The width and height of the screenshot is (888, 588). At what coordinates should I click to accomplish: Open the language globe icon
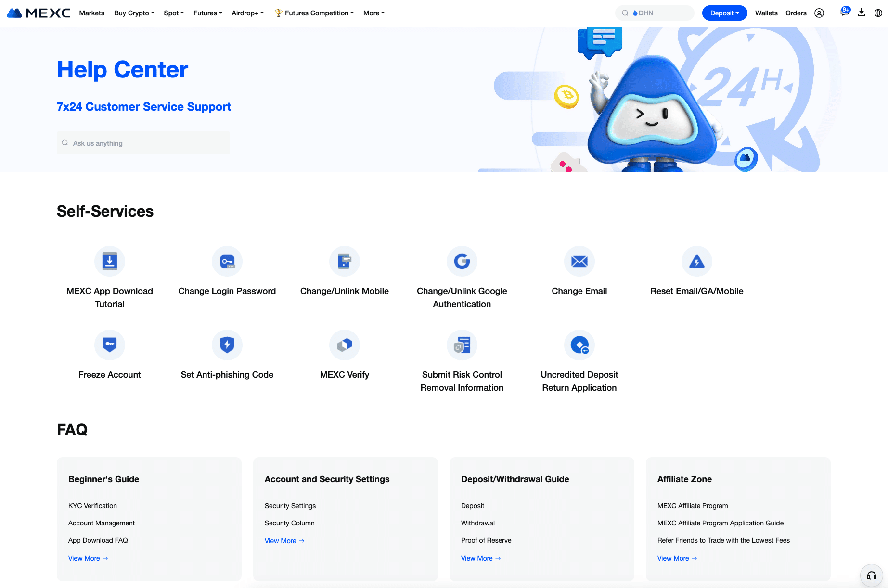pyautogui.click(x=878, y=13)
